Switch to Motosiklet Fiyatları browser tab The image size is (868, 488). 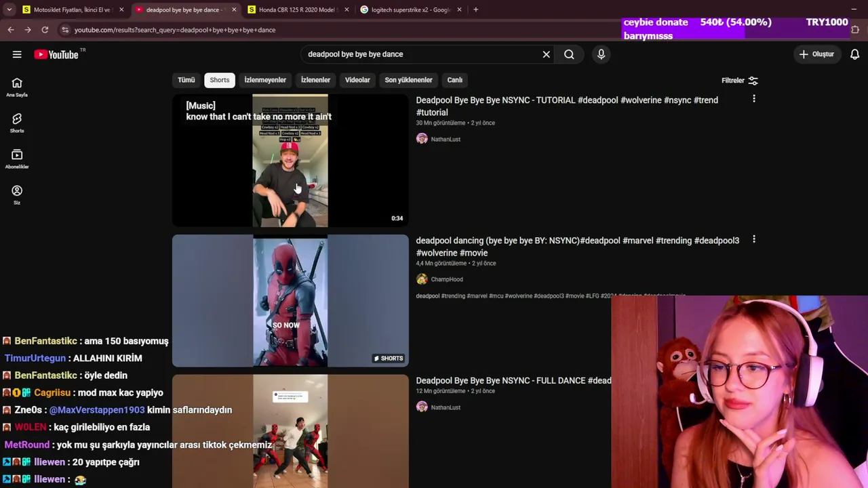click(73, 9)
